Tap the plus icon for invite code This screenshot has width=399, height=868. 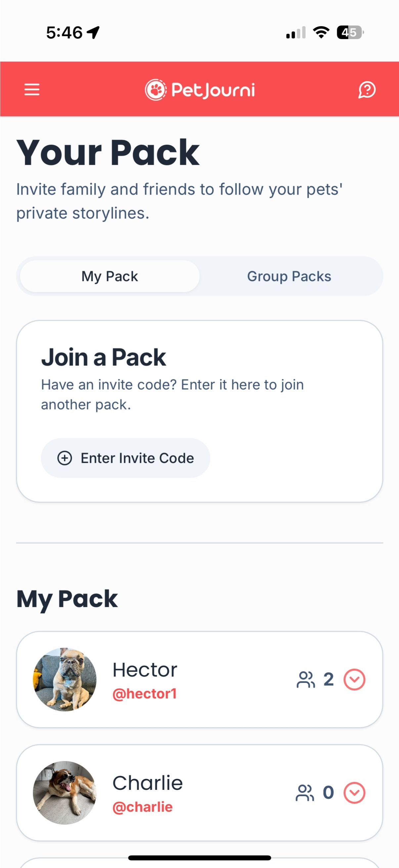[x=65, y=458]
